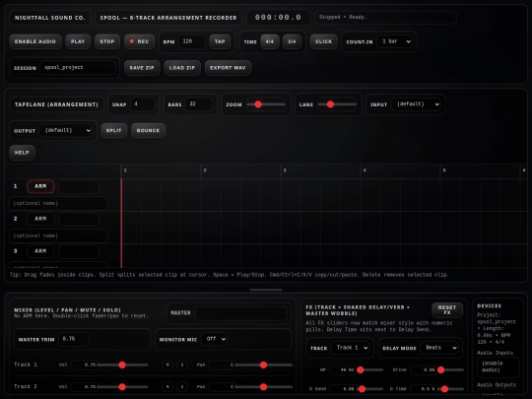Click the Session name field

tap(78, 68)
